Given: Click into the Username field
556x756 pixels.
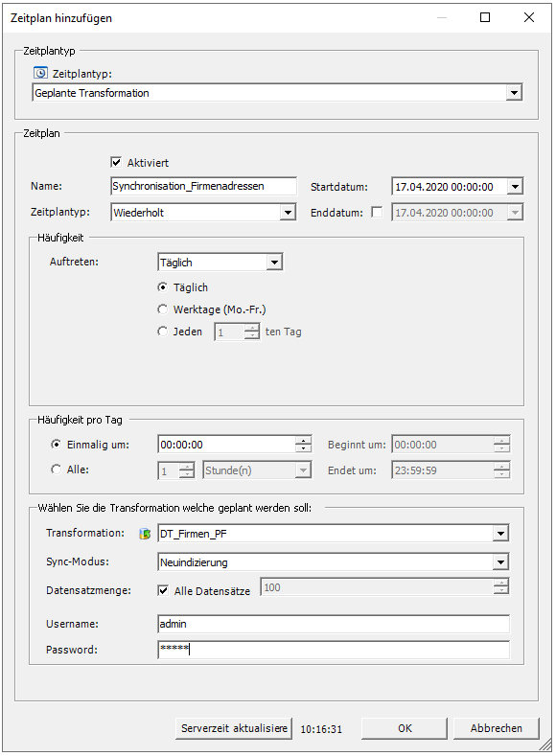Looking at the screenshot, I should (x=334, y=624).
